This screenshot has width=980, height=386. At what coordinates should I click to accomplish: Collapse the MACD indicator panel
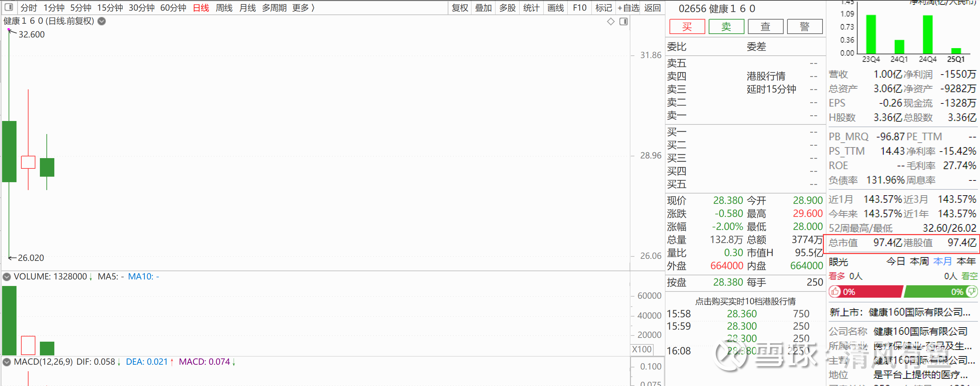click(x=7, y=362)
